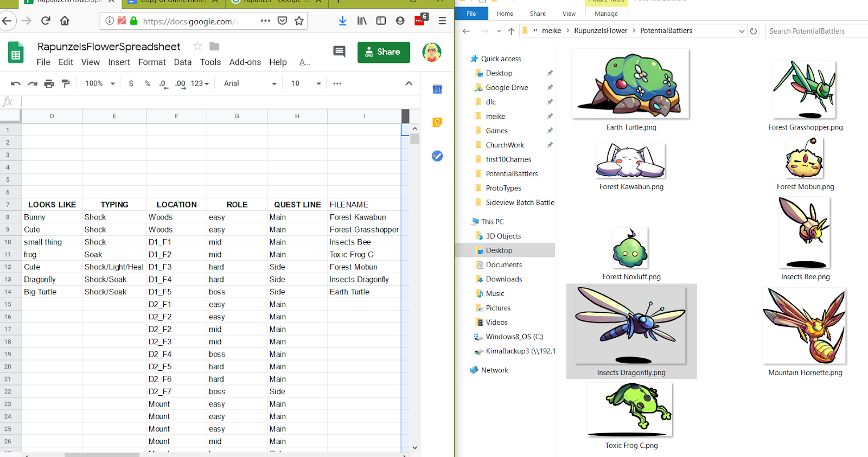Viewport: 868px width, 457px height.
Task: Open the Format menu in Sheets
Action: pyautogui.click(x=152, y=62)
